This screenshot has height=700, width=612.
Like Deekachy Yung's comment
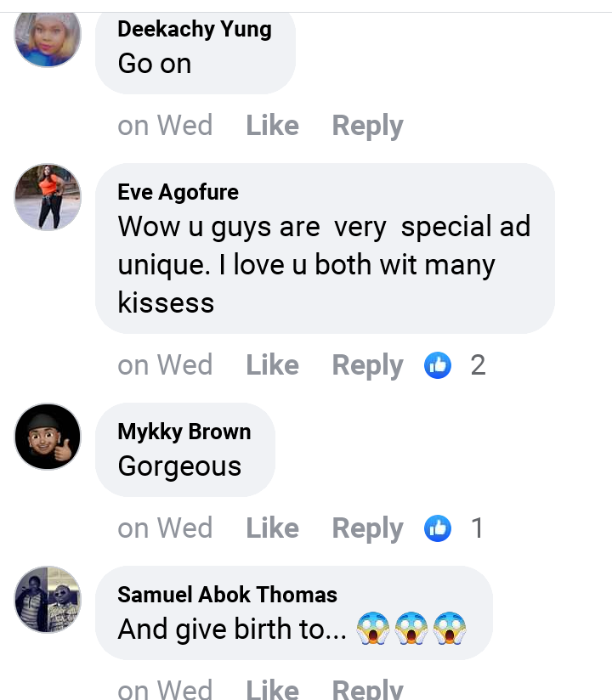272,126
